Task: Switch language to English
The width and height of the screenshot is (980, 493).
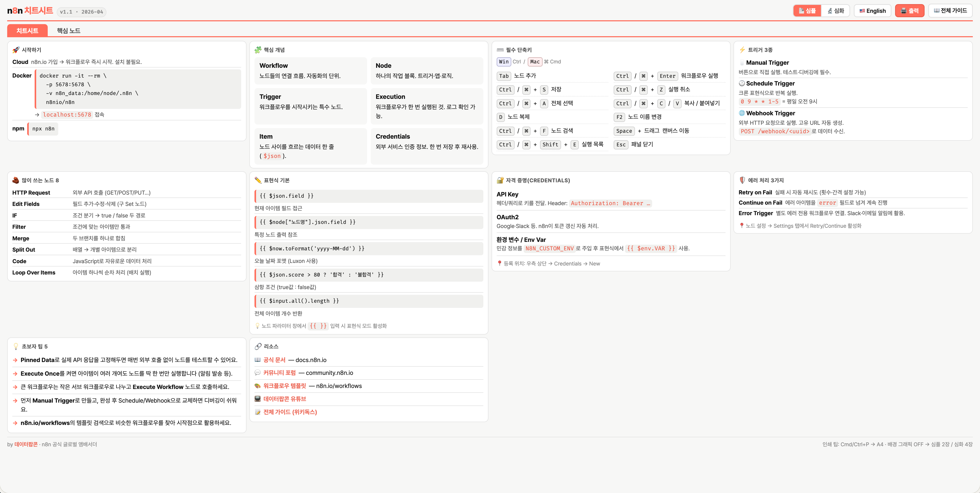Action: pyautogui.click(x=872, y=11)
